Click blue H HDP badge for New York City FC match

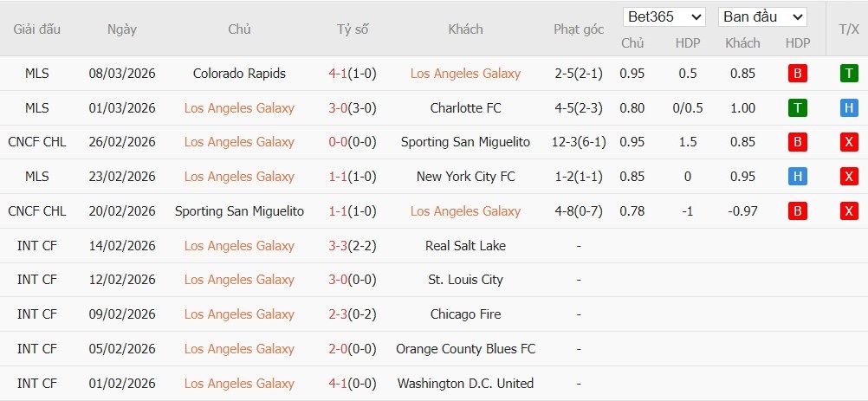[x=797, y=177]
